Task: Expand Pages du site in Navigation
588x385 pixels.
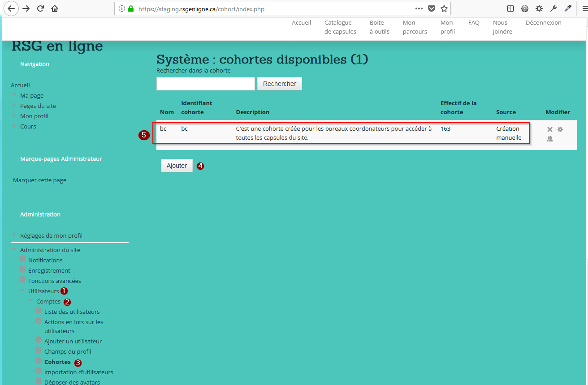Action: (14, 105)
